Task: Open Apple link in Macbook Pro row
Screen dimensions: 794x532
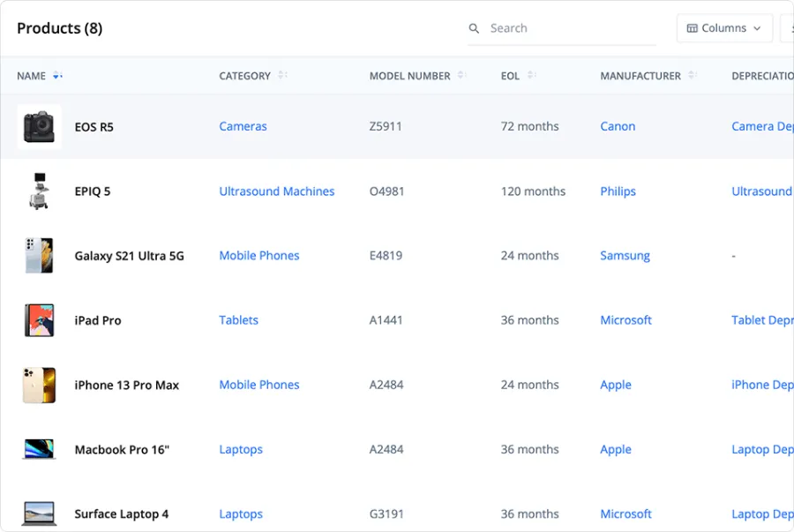Action: point(616,449)
